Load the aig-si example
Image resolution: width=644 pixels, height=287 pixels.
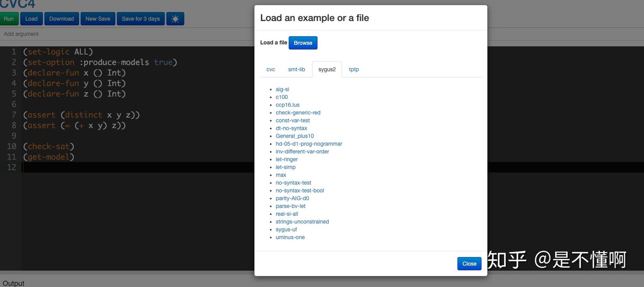282,89
